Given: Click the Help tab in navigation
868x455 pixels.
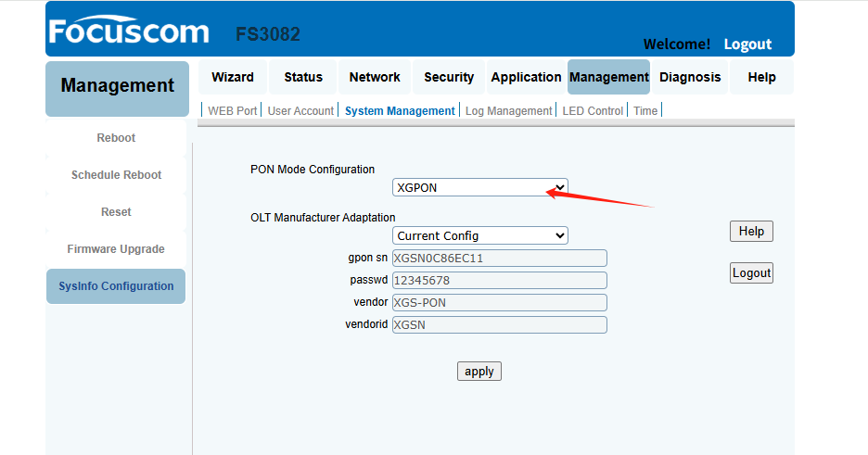Looking at the screenshot, I should (761, 77).
